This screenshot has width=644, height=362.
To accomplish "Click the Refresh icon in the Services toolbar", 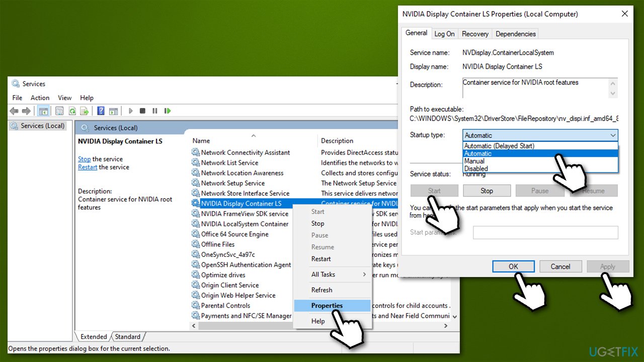I will point(72,111).
